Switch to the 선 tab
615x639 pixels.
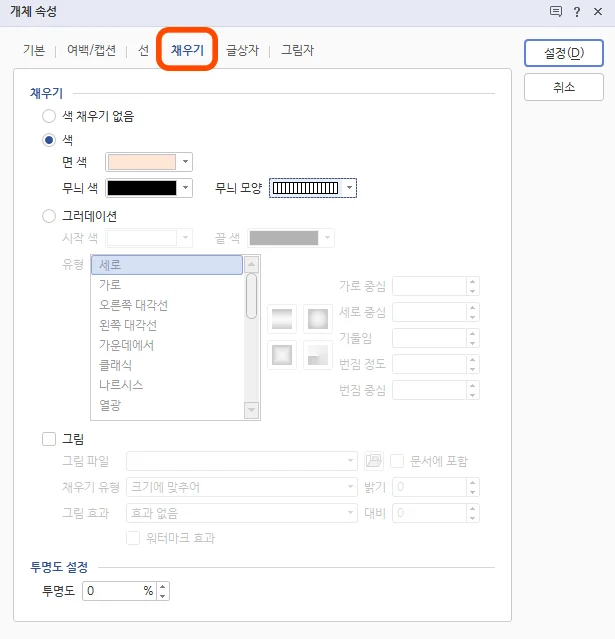pyautogui.click(x=143, y=50)
